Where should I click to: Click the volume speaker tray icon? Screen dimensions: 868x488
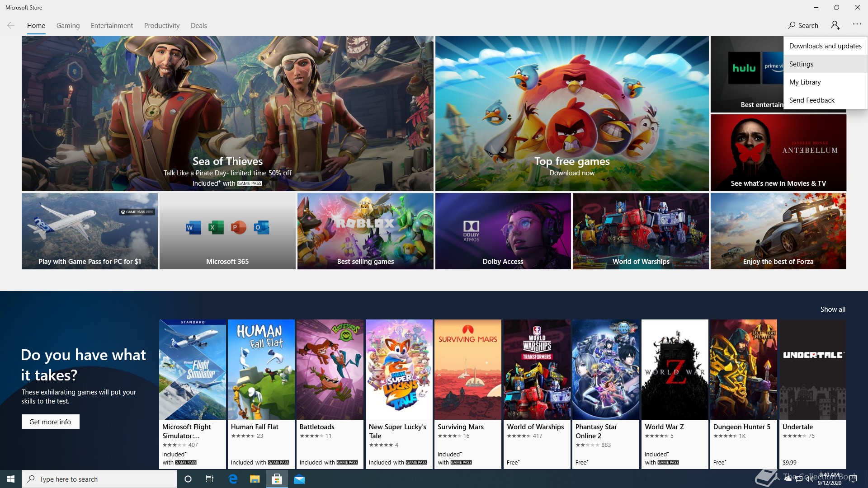(809, 479)
